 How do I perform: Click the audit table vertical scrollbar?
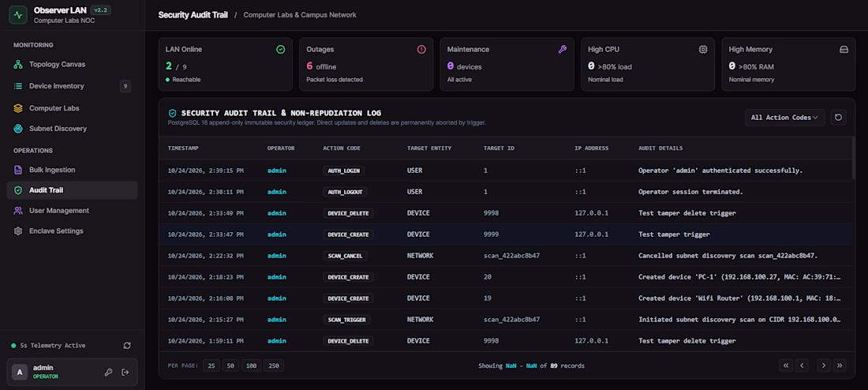855,159
